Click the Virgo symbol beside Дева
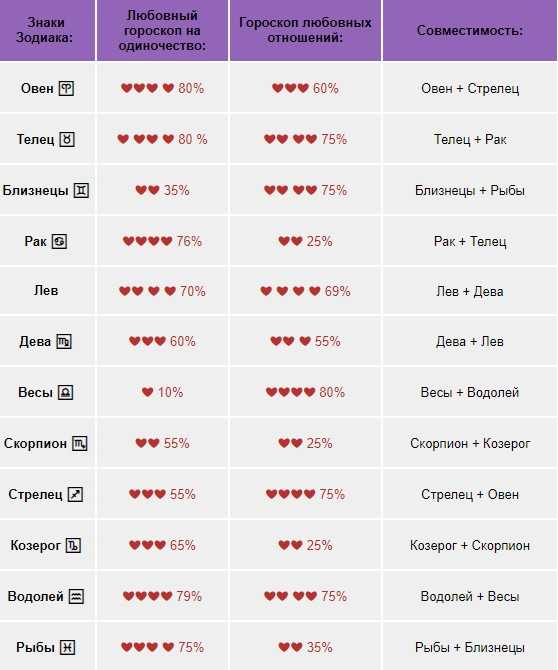 (64, 341)
